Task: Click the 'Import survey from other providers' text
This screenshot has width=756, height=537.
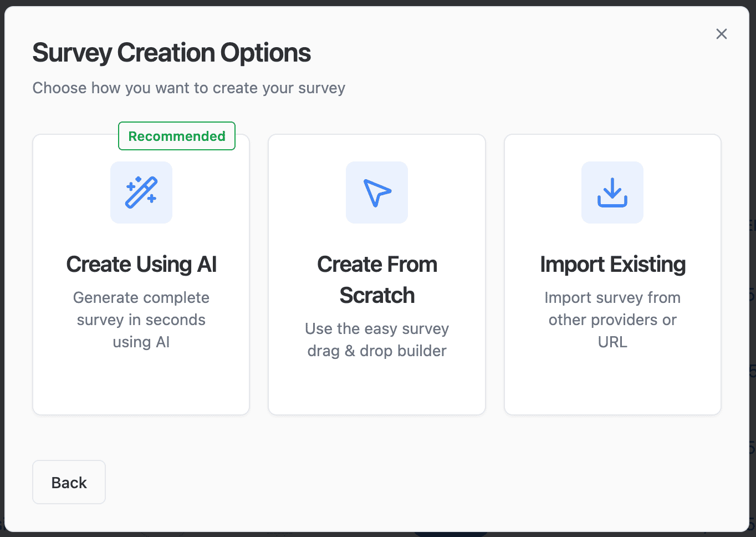Action: click(612, 320)
